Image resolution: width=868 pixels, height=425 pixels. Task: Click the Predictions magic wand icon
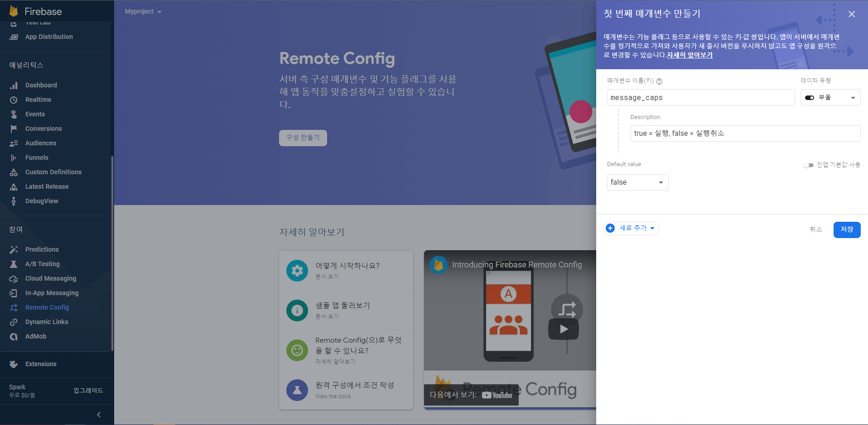point(14,249)
